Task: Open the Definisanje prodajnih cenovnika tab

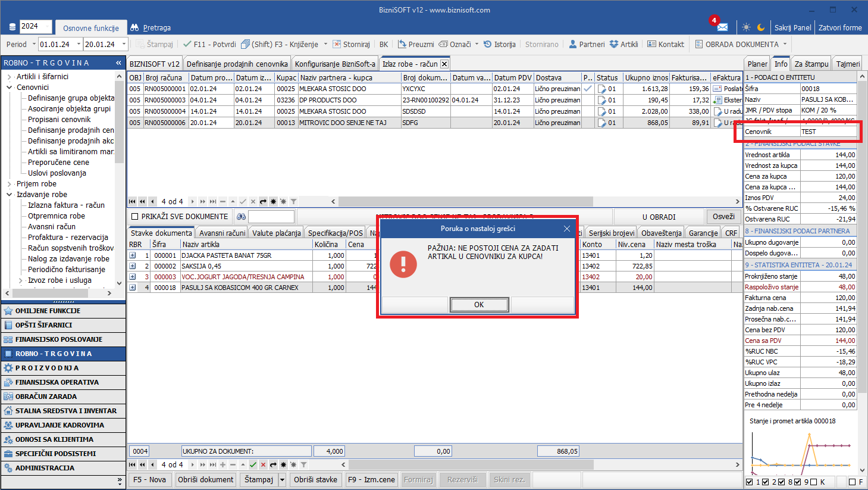Action: tap(237, 64)
